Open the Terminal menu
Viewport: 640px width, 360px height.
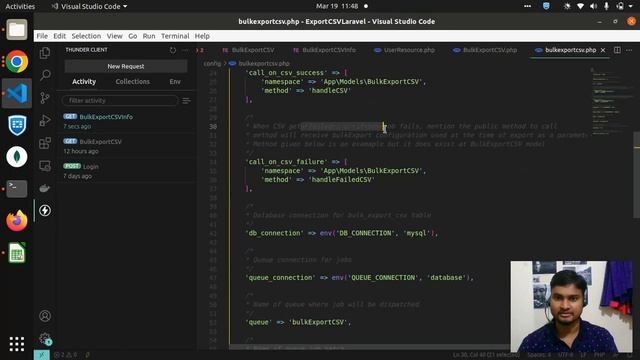pyautogui.click(x=175, y=36)
